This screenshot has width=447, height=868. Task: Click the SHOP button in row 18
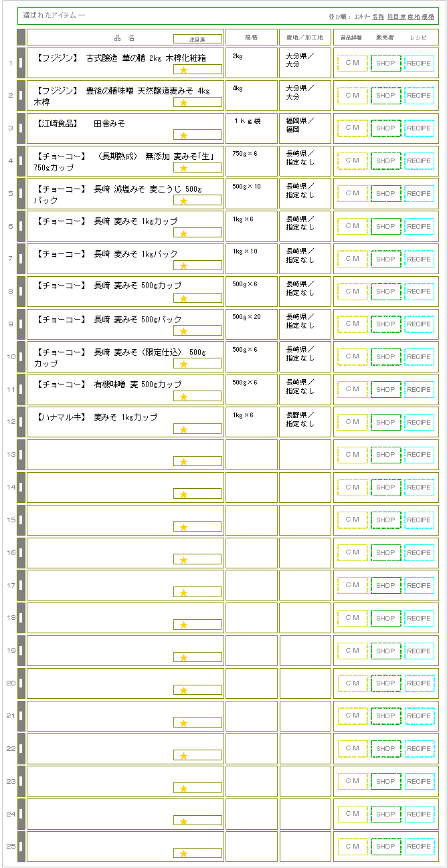[386, 618]
